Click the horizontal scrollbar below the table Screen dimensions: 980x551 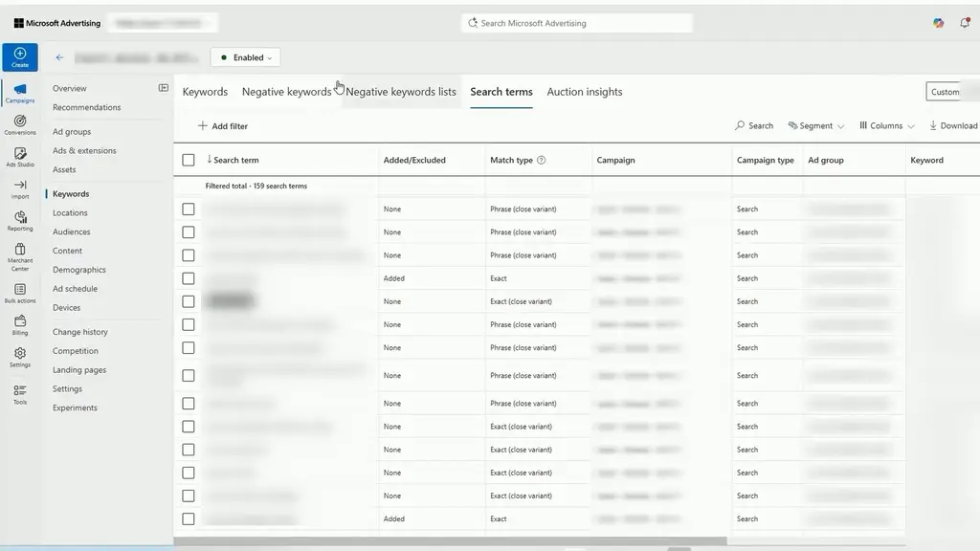tap(450, 541)
